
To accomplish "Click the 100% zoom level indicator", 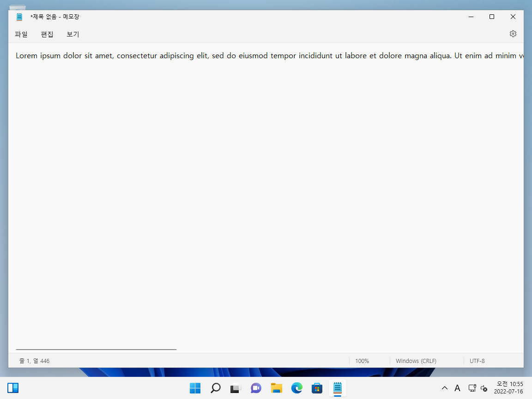I will coord(362,361).
